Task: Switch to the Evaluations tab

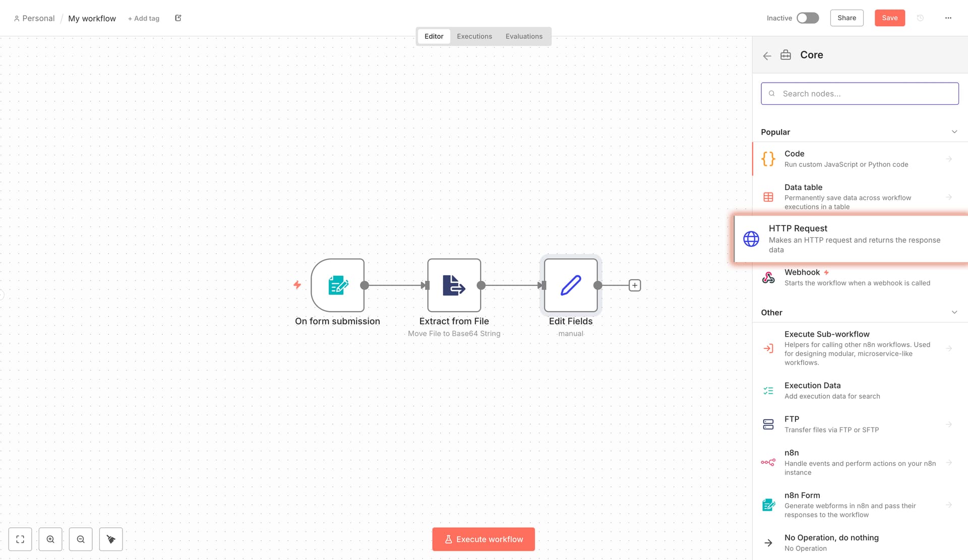Action: pos(524,36)
